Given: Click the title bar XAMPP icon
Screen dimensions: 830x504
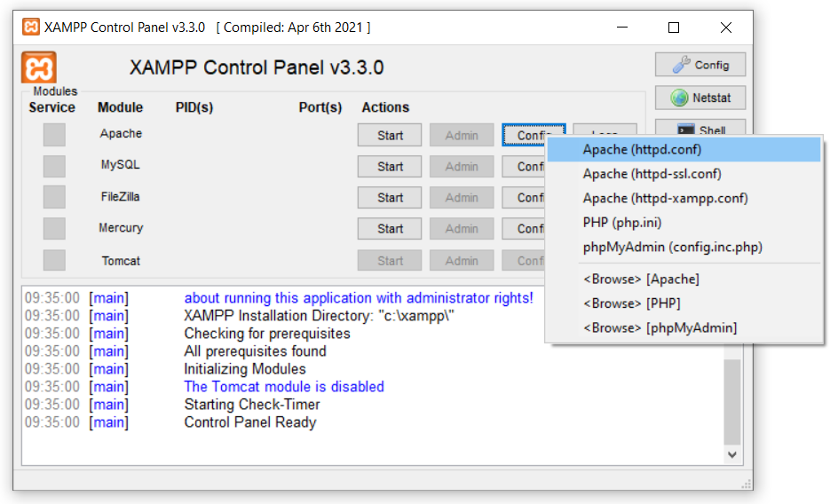Looking at the screenshot, I should point(31,27).
